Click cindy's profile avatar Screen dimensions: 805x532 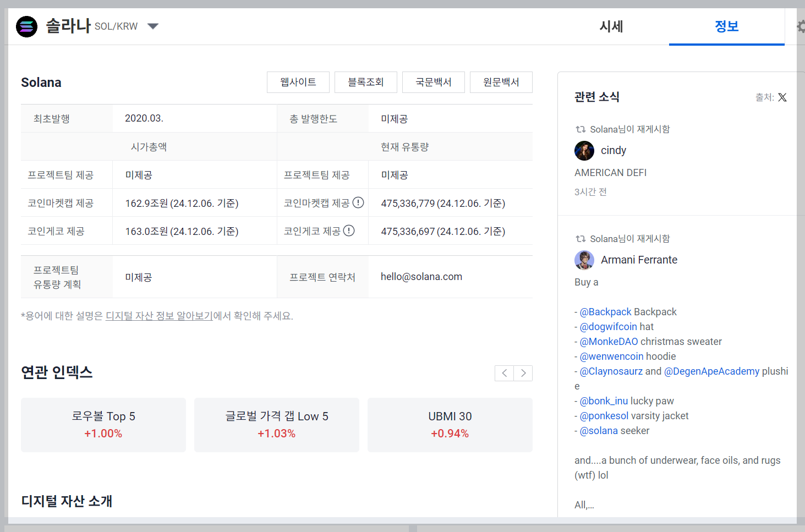pyautogui.click(x=584, y=150)
